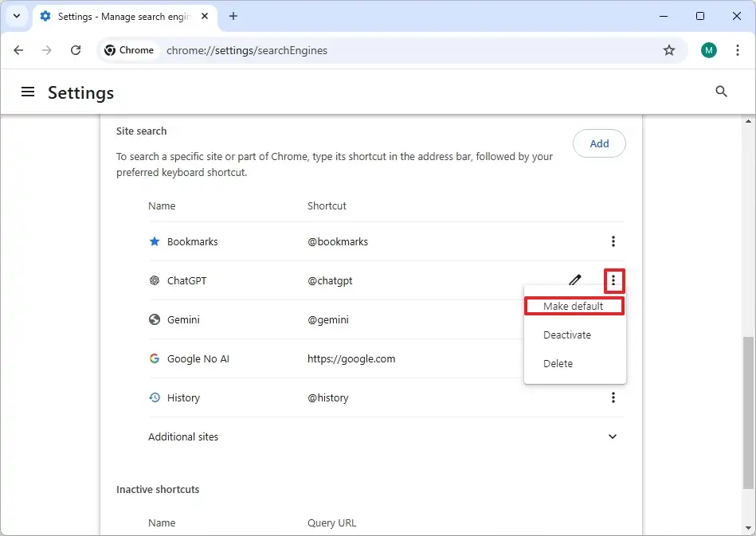Viewport: 756px width, 536px height.
Task: Click the pencil icon to edit ChatGPT shortcut
Action: tap(575, 280)
